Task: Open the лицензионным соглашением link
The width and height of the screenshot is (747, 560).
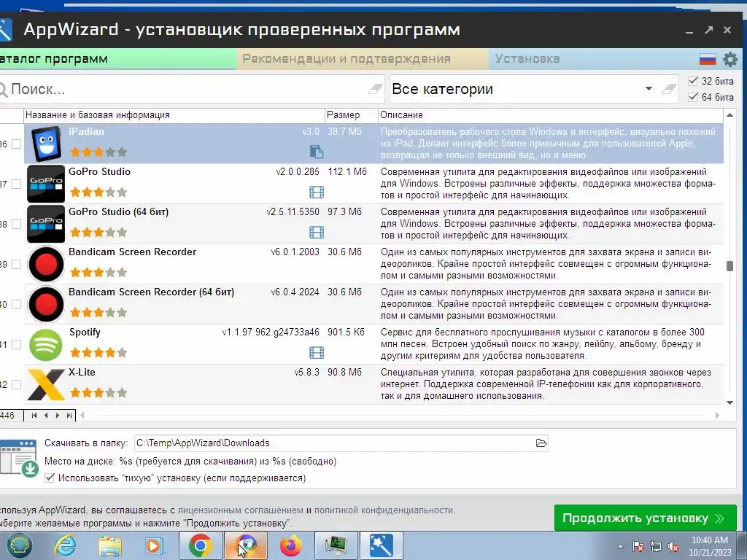Action: tap(241, 510)
